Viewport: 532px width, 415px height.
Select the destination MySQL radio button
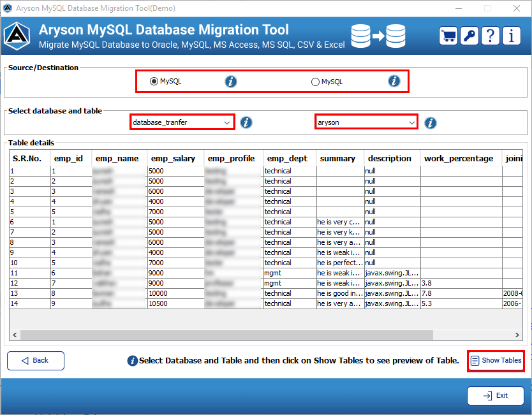click(x=315, y=82)
